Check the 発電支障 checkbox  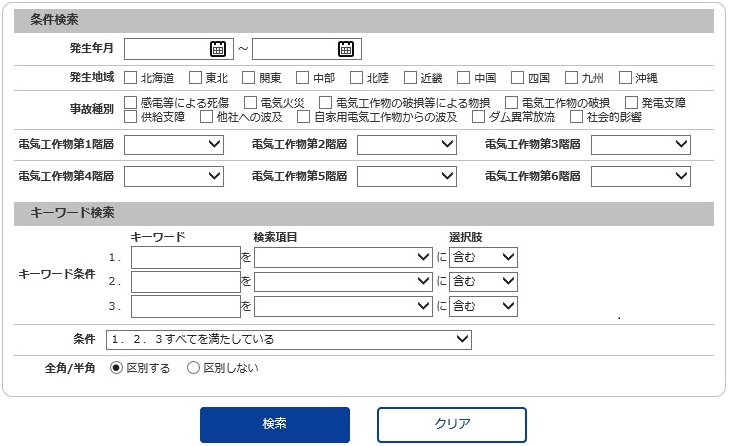pos(631,102)
